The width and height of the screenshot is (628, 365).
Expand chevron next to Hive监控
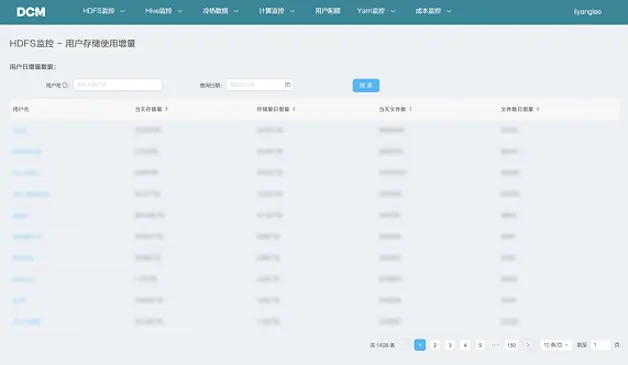pos(180,11)
